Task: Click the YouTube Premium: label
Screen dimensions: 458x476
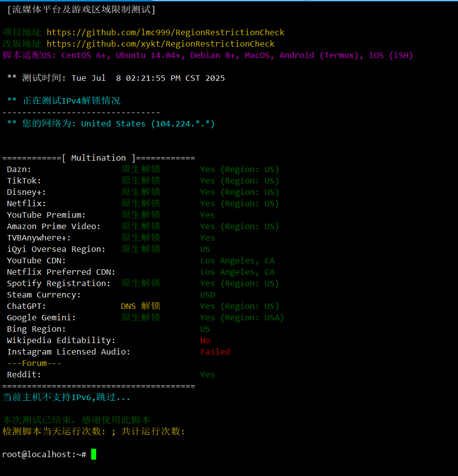Action: (46, 215)
